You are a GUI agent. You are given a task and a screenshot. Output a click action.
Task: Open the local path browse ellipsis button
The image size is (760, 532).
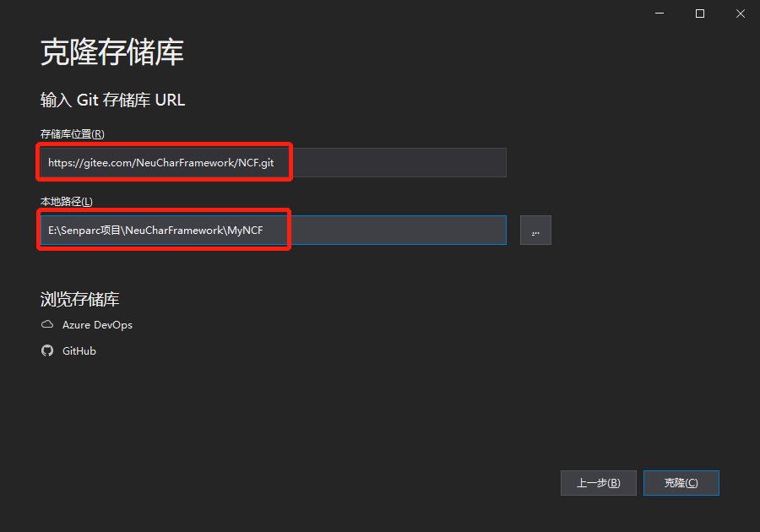coord(535,231)
